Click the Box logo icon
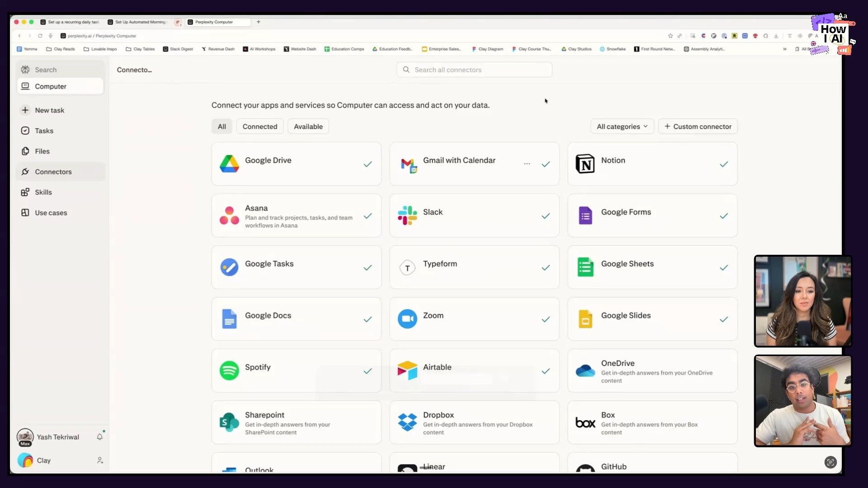Image resolution: width=868 pixels, height=488 pixels. [x=585, y=423]
